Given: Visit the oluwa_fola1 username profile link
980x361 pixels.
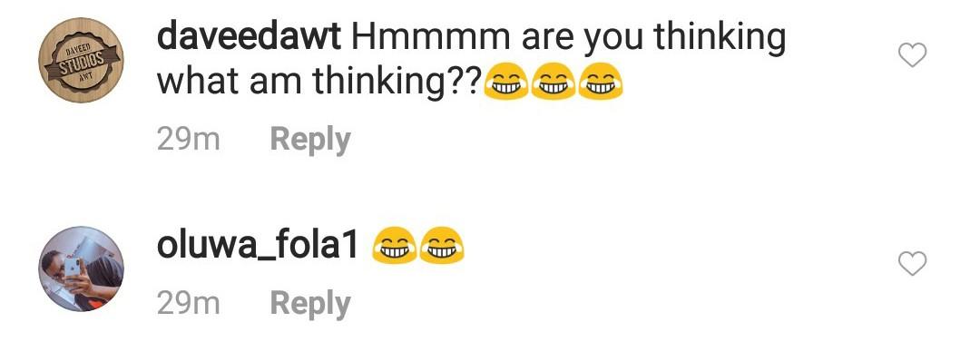Looking at the screenshot, I should [257, 246].
